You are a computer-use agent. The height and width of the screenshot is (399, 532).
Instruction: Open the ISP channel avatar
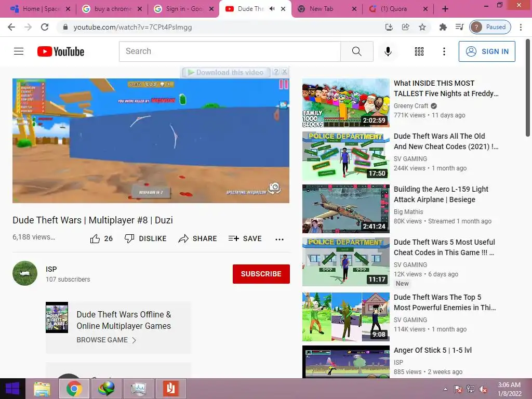[x=25, y=273]
